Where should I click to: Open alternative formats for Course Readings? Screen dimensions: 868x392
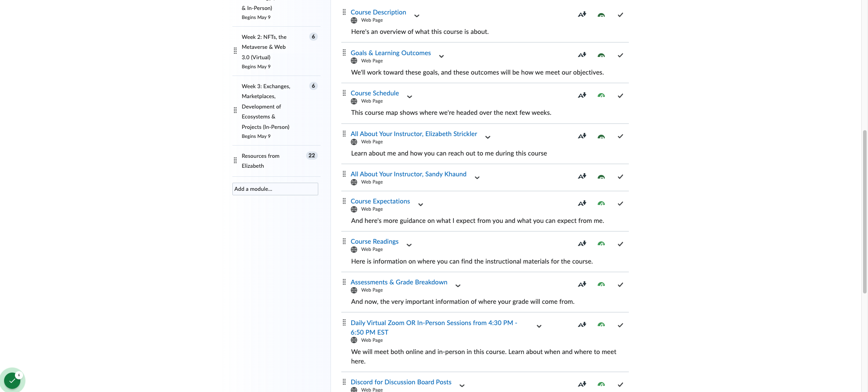[582, 244]
